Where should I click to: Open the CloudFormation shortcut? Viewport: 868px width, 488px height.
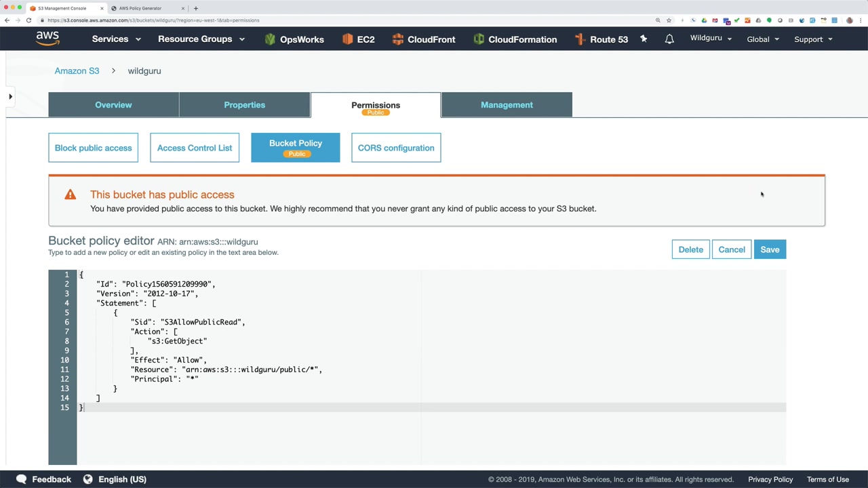coord(515,39)
